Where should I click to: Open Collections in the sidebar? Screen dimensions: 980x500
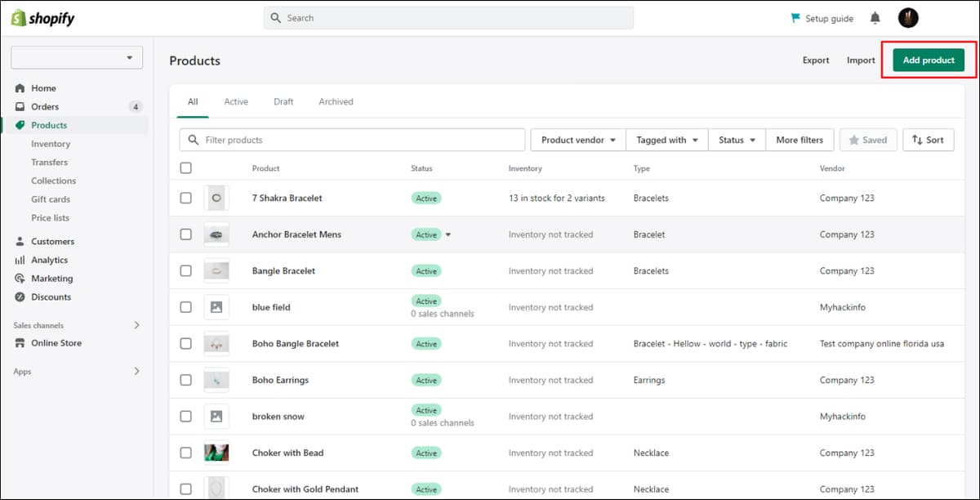point(53,181)
